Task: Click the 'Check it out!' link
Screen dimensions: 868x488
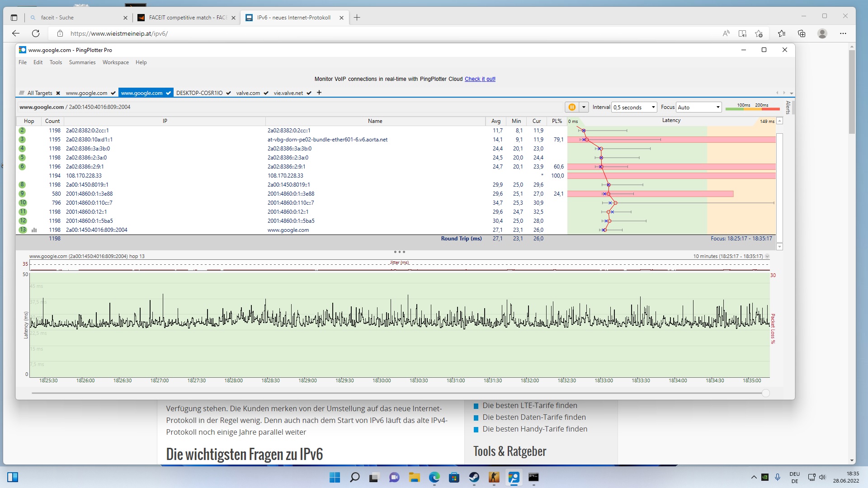Action: (x=480, y=79)
